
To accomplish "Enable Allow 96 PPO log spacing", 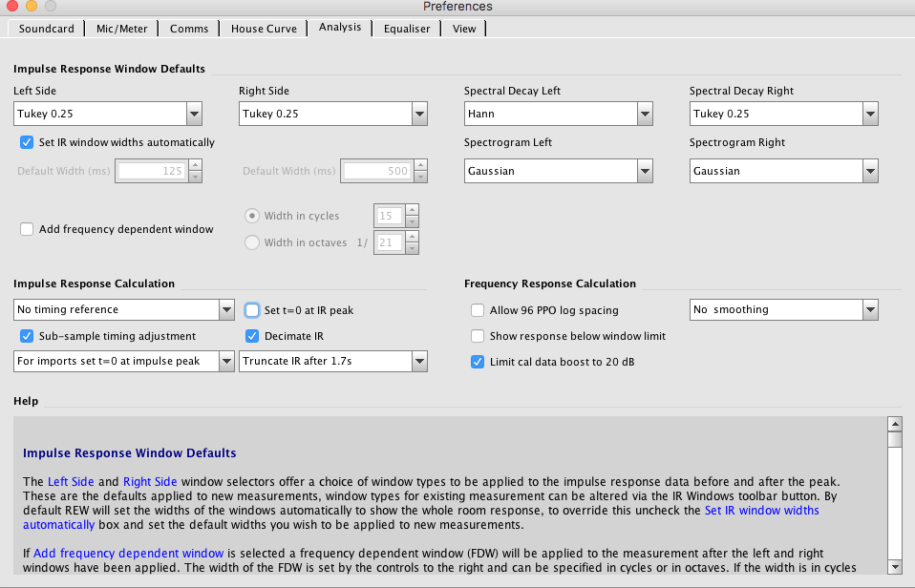I will (478, 310).
